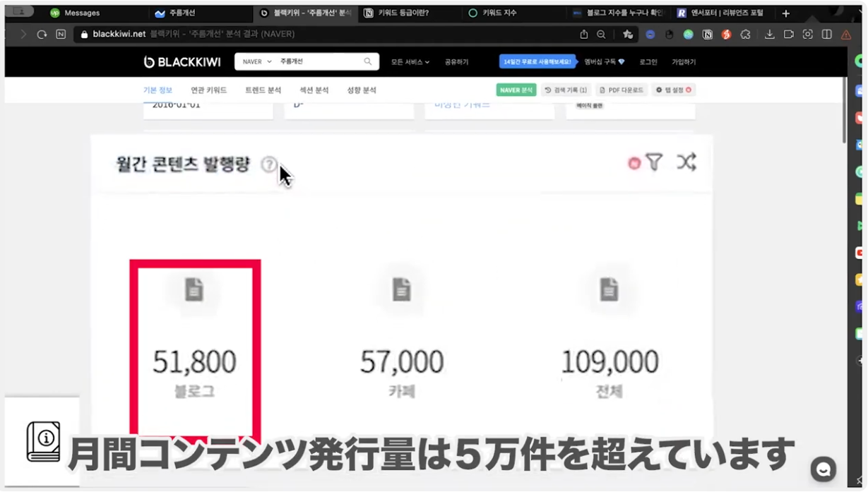Click the PDF 다운로드 button

(x=621, y=90)
